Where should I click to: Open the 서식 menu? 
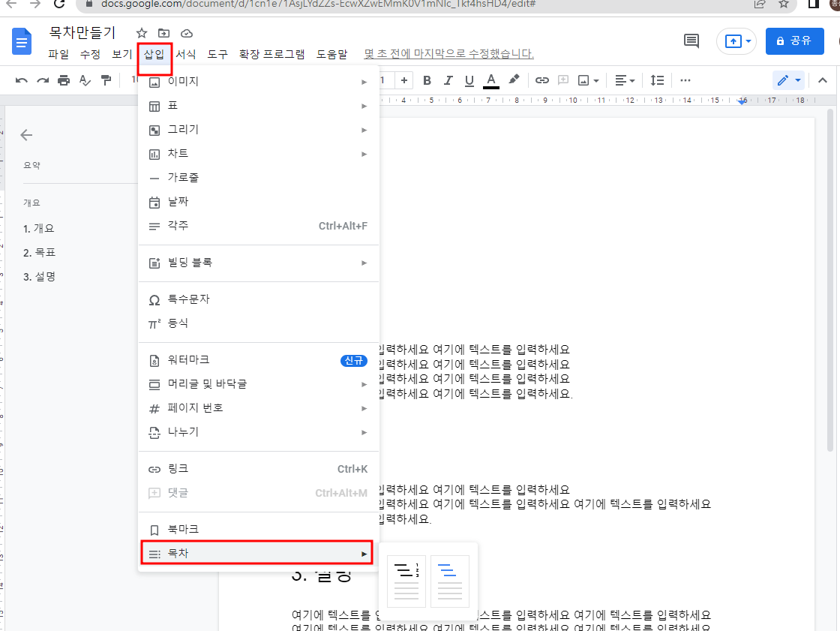[184, 54]
